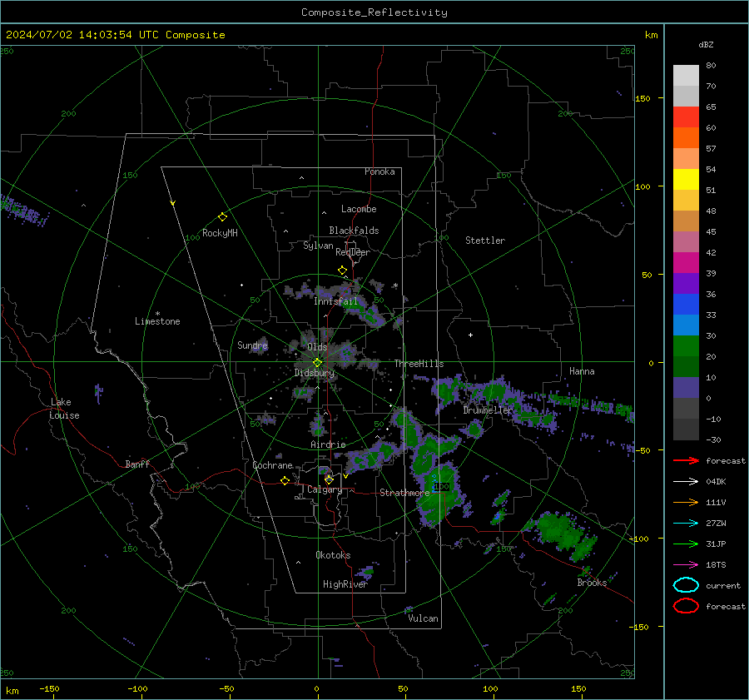The image size is (749, 700).
Task: Click the 60 dBZ red swatch
Action: pyautogui.click(x=686, y=117)
